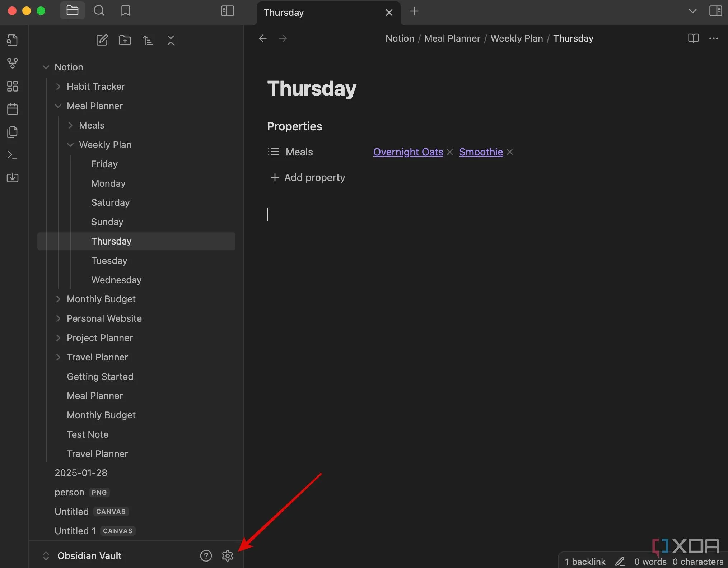This screenshot has width=728, height=568.
Task: Click into the note body text area
Action: [485, 214]
